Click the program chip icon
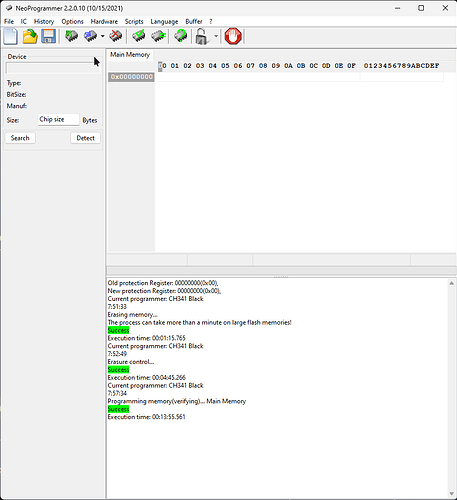The height and width of the screenshot is (500, 457). 90,36
